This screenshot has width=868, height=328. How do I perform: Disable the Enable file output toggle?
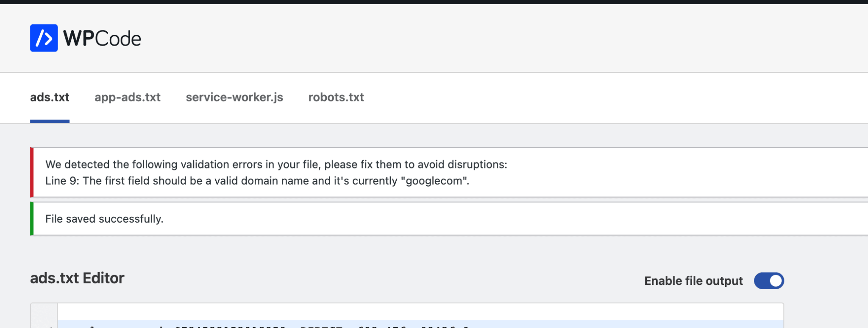[768, 281]
